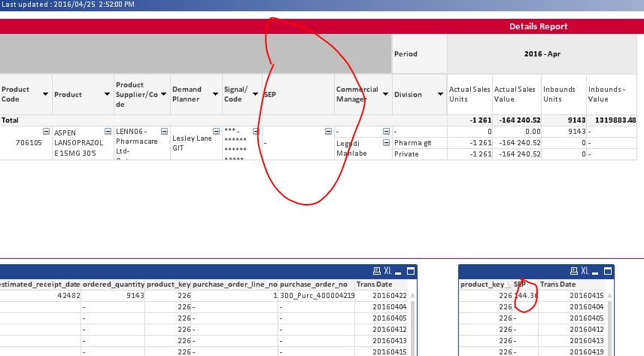Collapse the dash Commercial Manager row

pyautogui.click(x=386, y=132)
